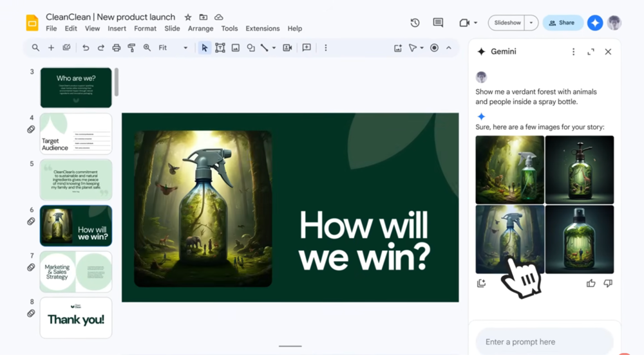Open the pointer options dropdown arrow
Screen dimensions: 644x355
pyautogui.click(x=422, y=48)
